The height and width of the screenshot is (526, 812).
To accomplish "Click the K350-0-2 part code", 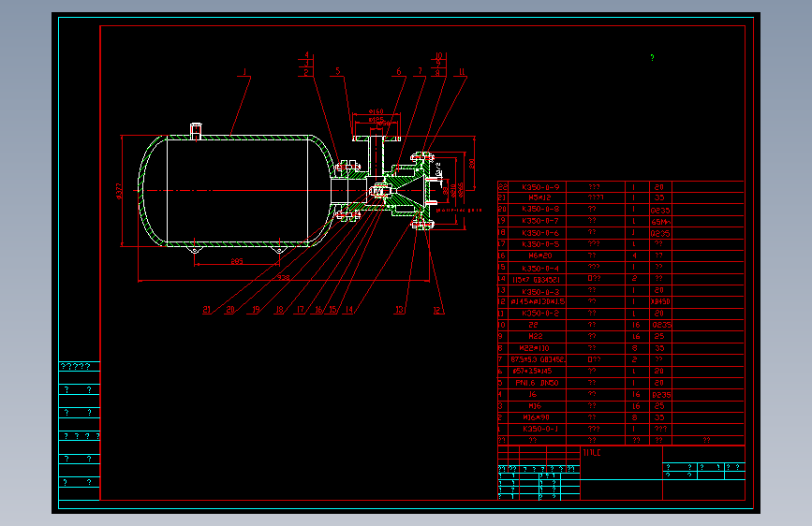I will pos(540,314).
